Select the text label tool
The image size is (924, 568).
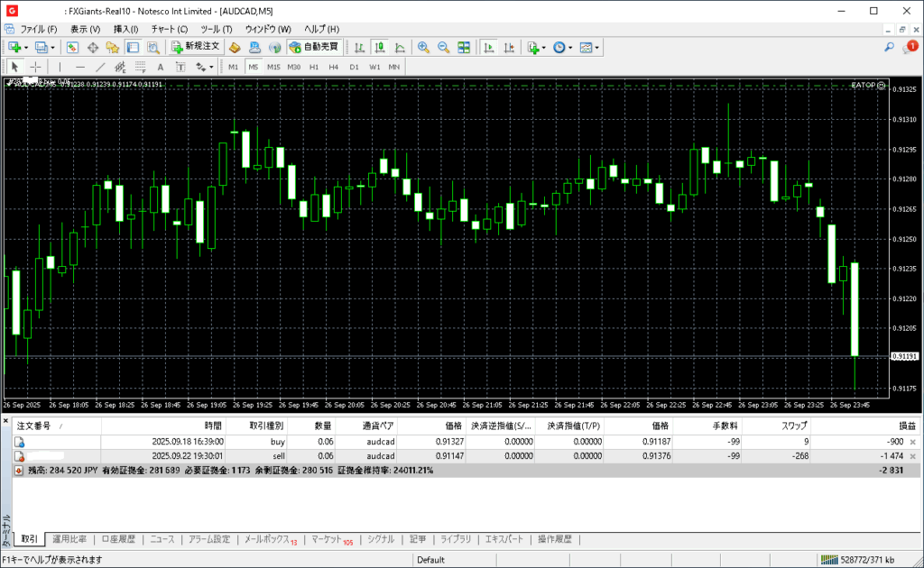(x=161, y=67)
